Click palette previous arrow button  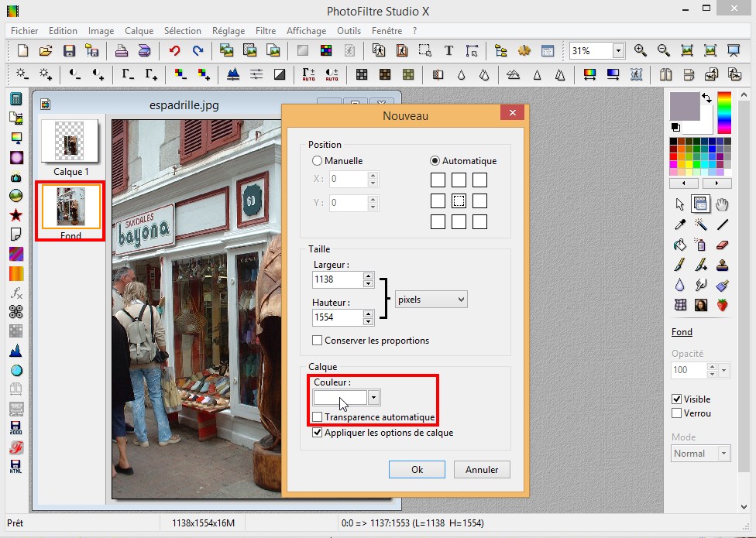pos(684,183)
